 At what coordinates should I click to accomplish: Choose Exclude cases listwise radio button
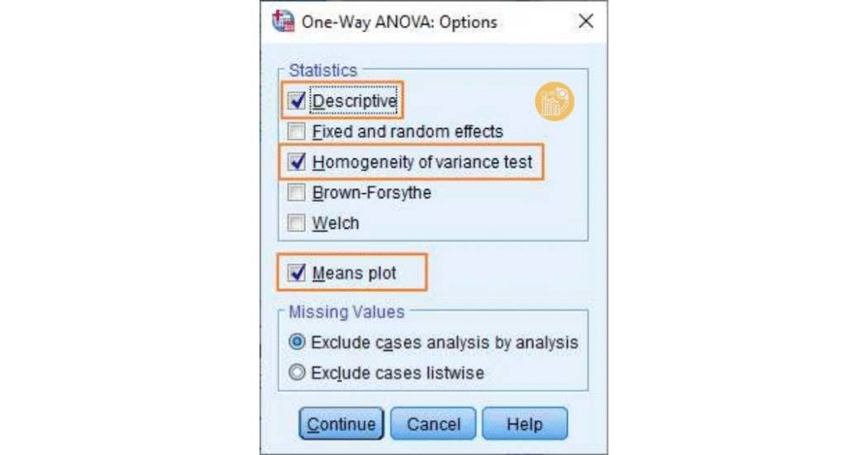297,372
